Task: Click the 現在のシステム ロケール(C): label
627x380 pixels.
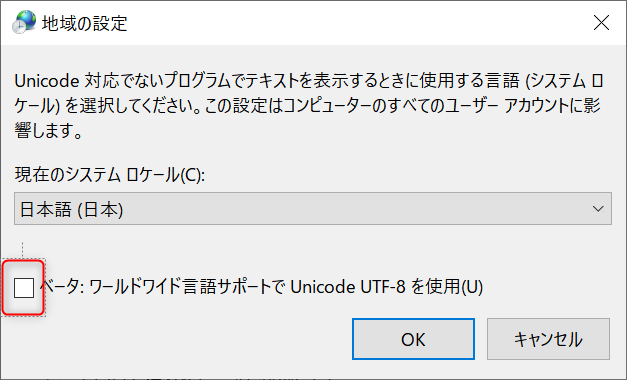Action: [x=110, y=175]
